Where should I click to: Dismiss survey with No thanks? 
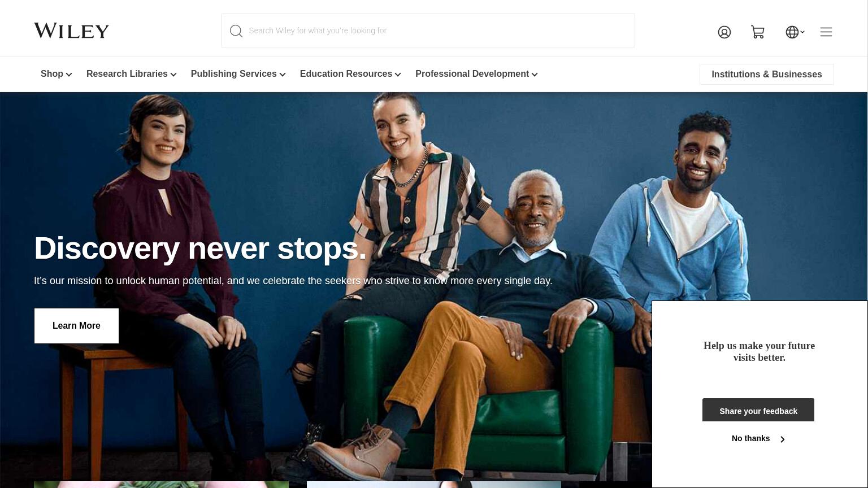click(750, 439)
